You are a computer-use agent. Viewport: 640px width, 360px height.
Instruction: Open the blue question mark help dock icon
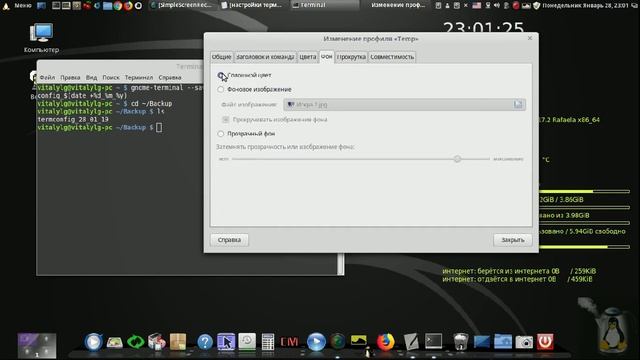point(205,342)
